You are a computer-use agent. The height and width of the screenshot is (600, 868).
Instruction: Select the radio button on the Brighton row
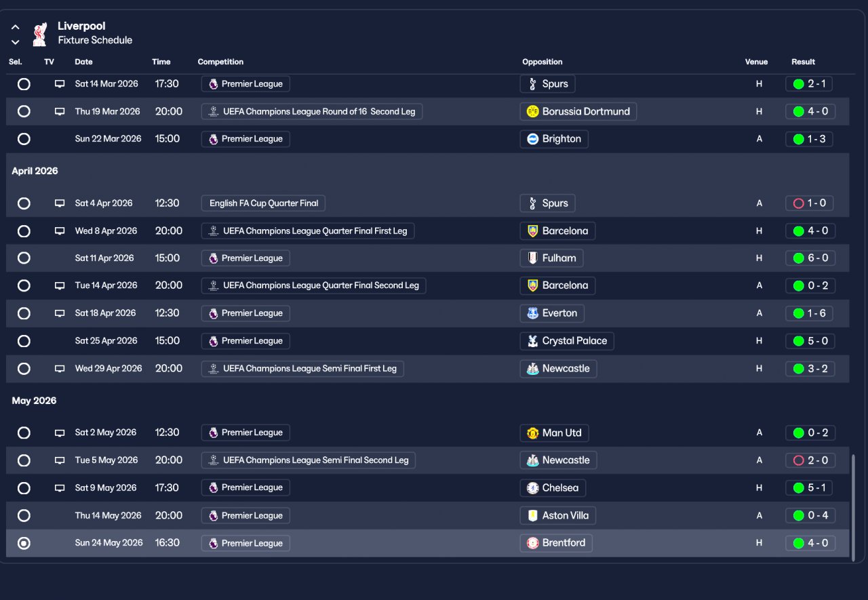(24, 139)
